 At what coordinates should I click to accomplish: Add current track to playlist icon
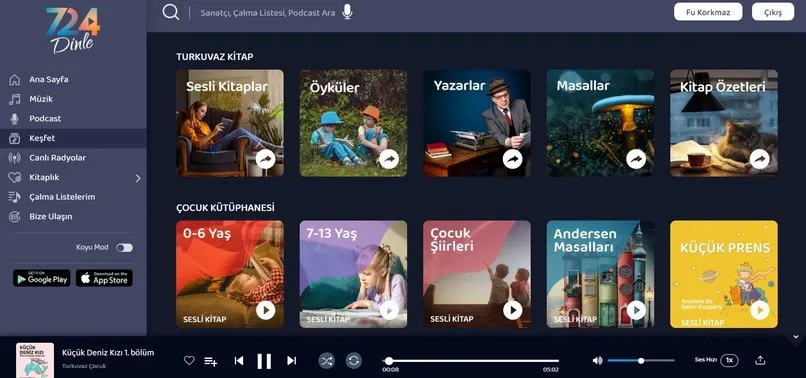point(211,361)
